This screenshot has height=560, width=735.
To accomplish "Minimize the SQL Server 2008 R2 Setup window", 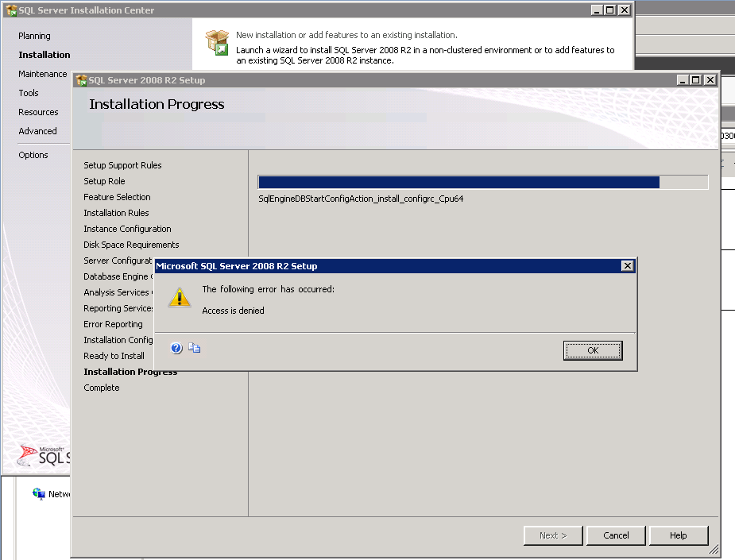I will point(683,80).
